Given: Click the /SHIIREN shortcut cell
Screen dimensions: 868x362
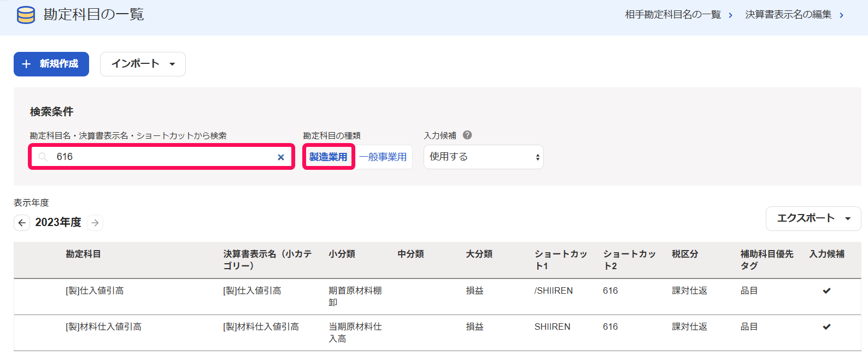Looking at the screenshot, I should tap(554, 291).
